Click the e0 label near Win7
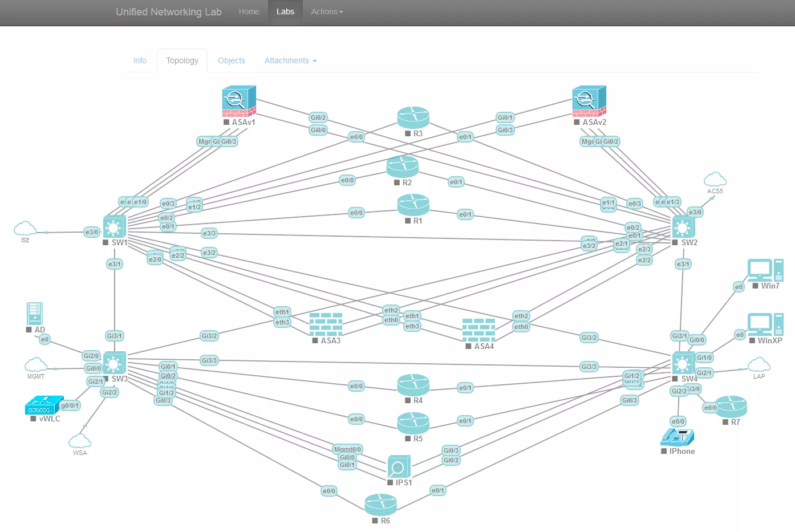Image resolution: width=795 pixels, height=532 pixels. [x=739, y=287]
